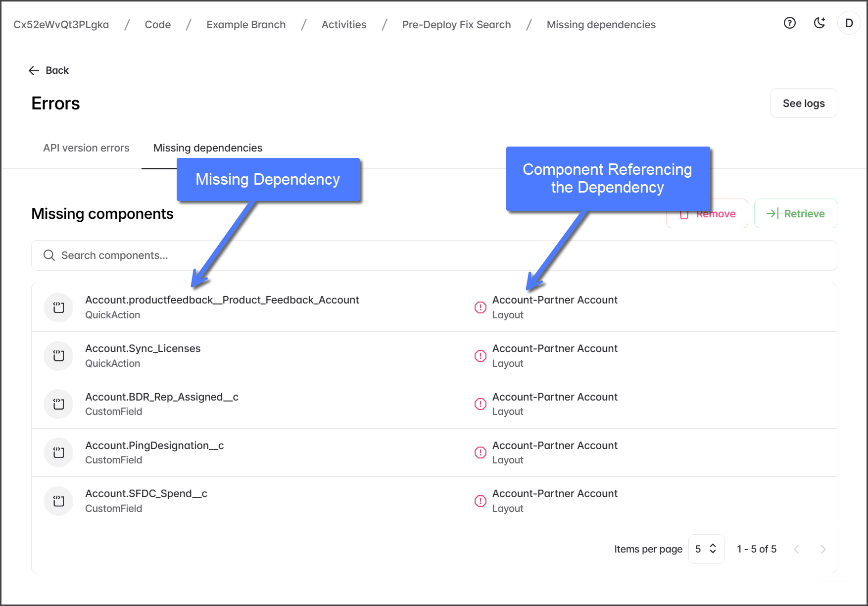868x606 pixels.
Task: Click error icon beside first Account-Partner Account
Action: (x=480, y=307)
